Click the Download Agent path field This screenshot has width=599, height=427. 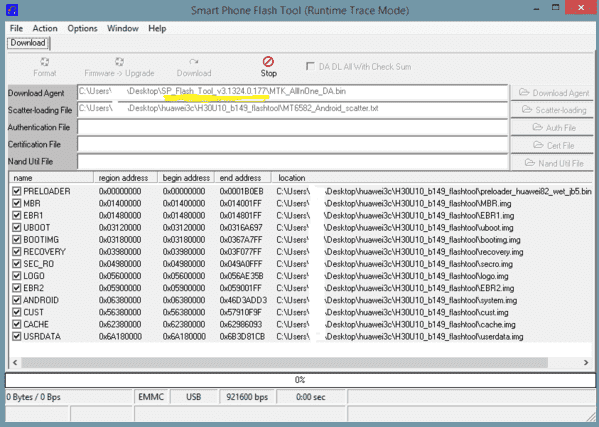[293, 92]
